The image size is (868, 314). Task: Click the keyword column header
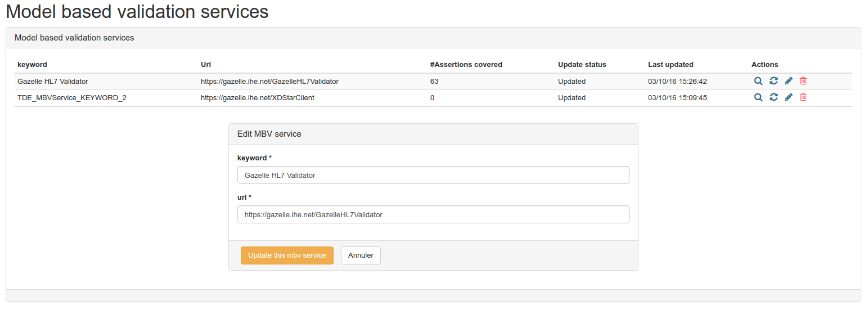tap(32, 65)
